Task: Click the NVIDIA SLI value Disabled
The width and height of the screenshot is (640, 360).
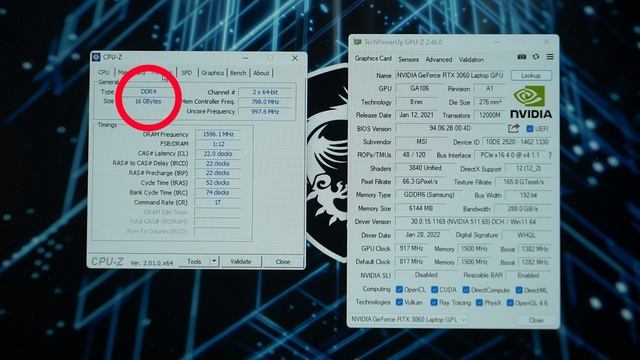Action: [426, 275]
